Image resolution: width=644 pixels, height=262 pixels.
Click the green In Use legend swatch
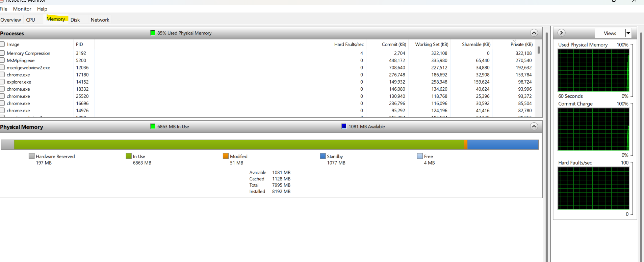129,156
